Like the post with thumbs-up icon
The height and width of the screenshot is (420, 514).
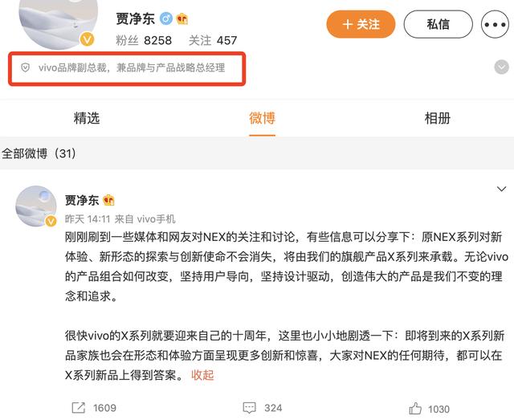(415, 408)
